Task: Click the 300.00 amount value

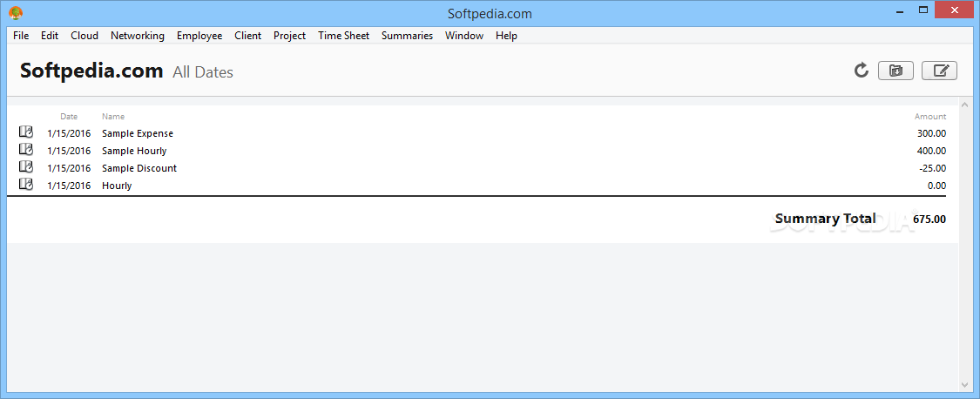Action: pos(932,133)
